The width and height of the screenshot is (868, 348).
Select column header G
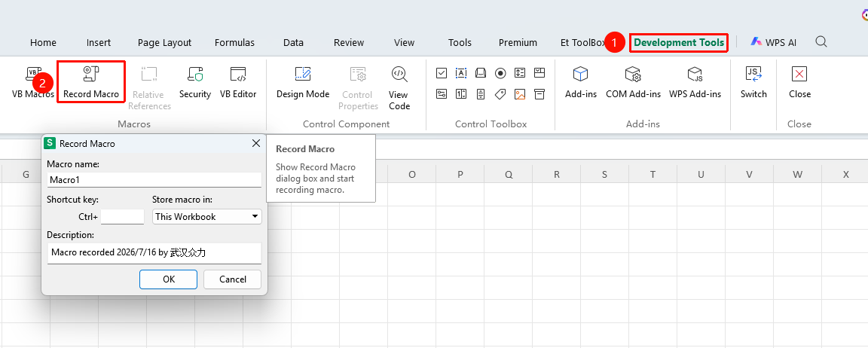point(26,174)
